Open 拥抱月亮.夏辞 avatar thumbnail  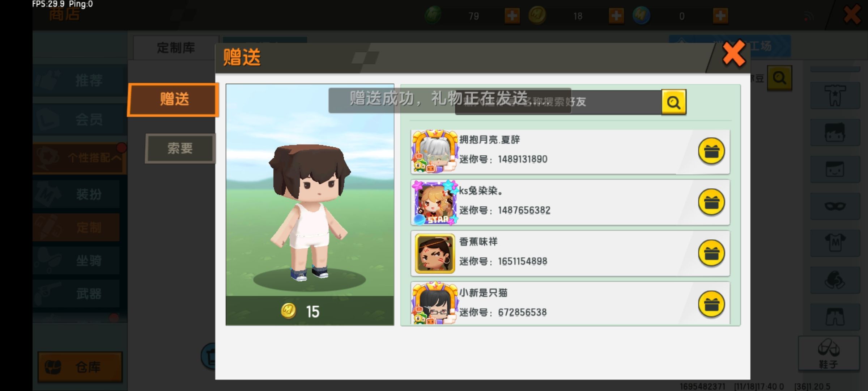pos(435,151)
